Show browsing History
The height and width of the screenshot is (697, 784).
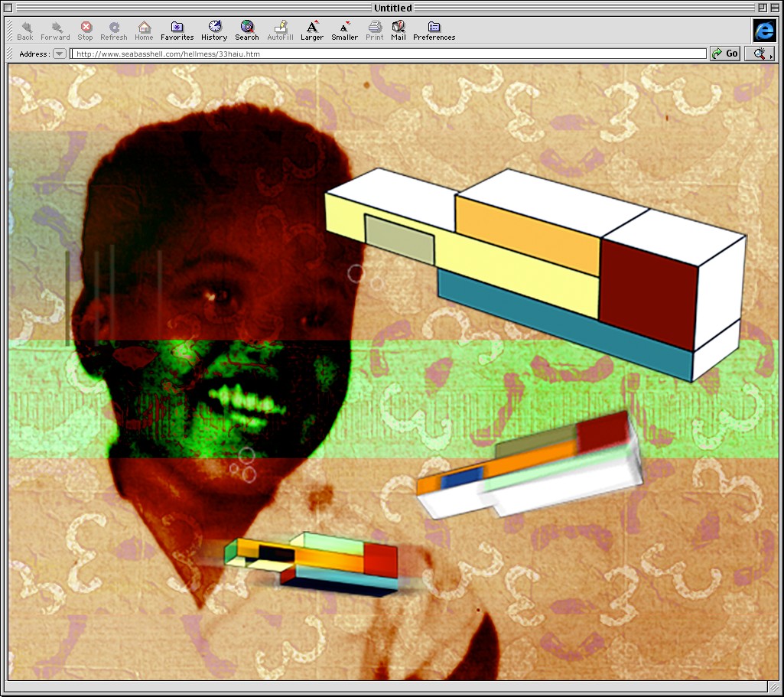pos(214,31)
